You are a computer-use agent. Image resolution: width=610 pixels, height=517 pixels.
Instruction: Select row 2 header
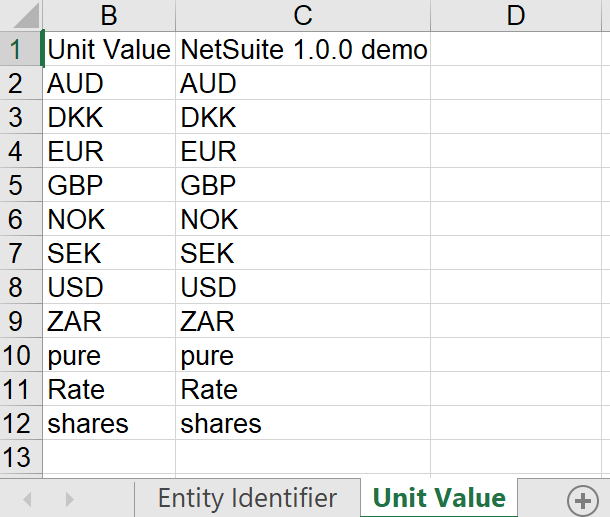[21, 83]
